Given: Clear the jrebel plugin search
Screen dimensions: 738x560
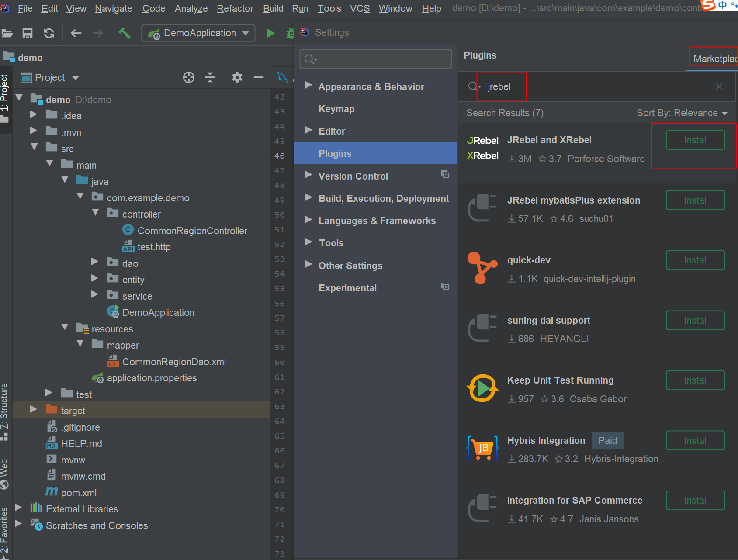Looking at the screenshot, I should click(719, 86).
